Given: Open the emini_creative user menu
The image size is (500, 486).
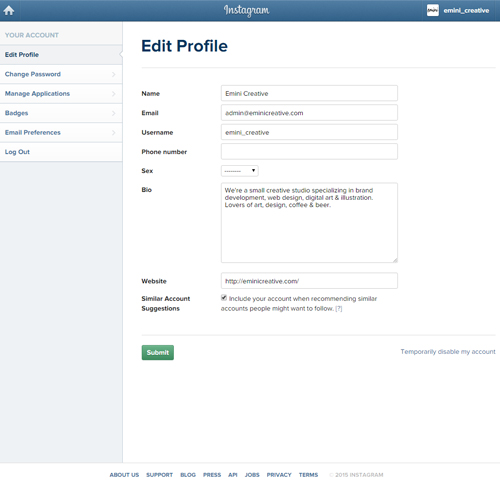Looking at the screenshot, I should click(466, 10).
